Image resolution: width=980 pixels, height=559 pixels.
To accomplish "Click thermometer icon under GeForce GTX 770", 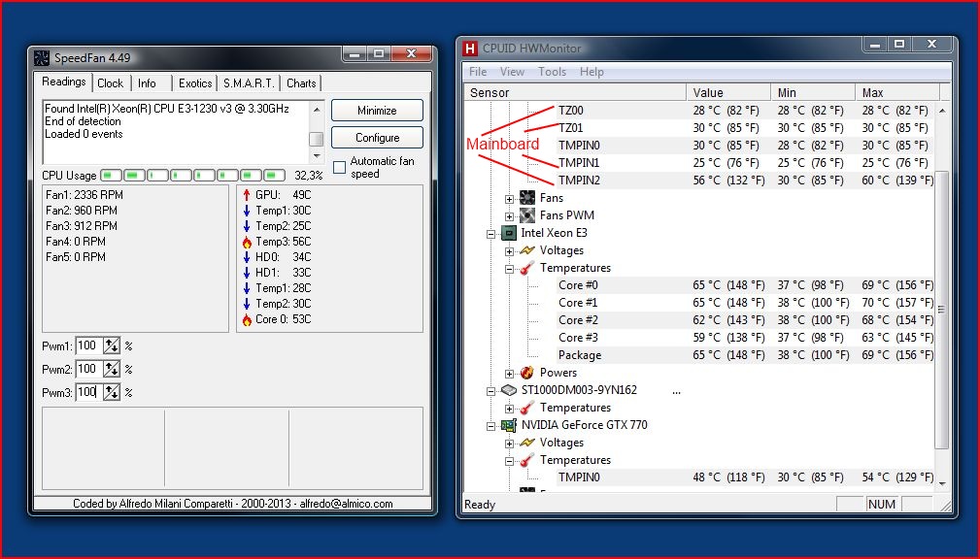I will click(x=526, y=460).
